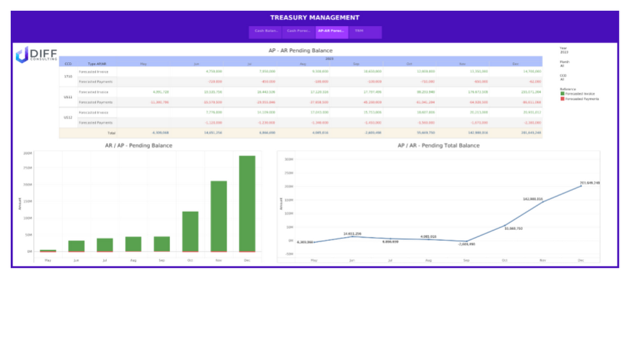Viewport: 644px width, 362px height.
Task: Click the December bar in bar chart
Action: [x=247, y=204]
